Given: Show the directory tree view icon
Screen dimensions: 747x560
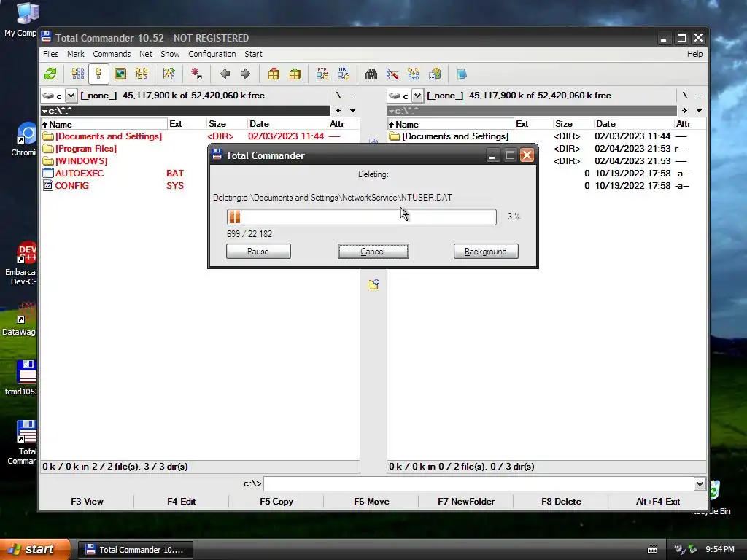Looking at the screenshot, I should pos(142,74).
